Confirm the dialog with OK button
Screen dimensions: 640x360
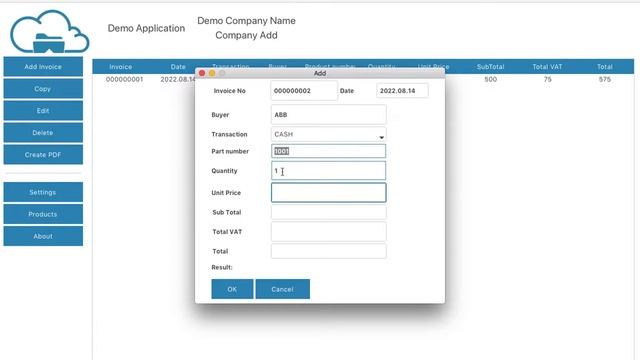click(x=232, y=289)
